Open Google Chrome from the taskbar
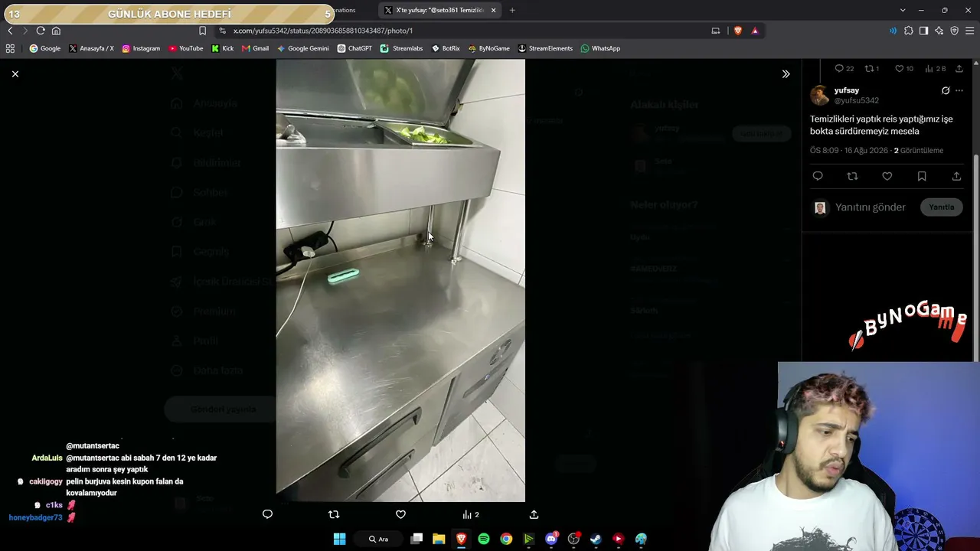This screenshot has height=551, width=980. [x=506, y=539]
